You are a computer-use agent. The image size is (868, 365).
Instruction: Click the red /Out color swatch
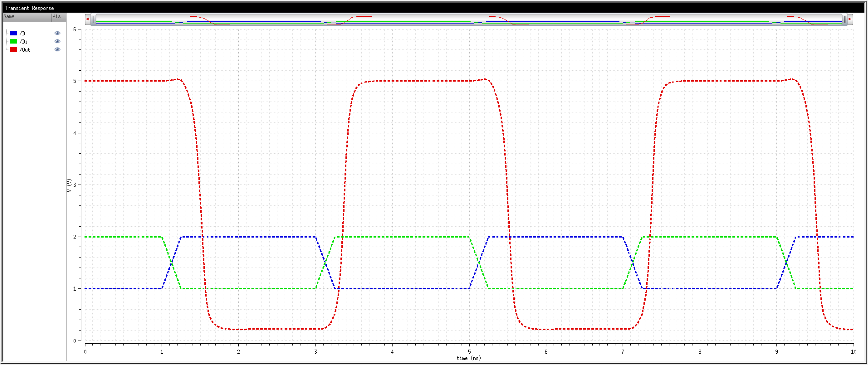(14, 50)
